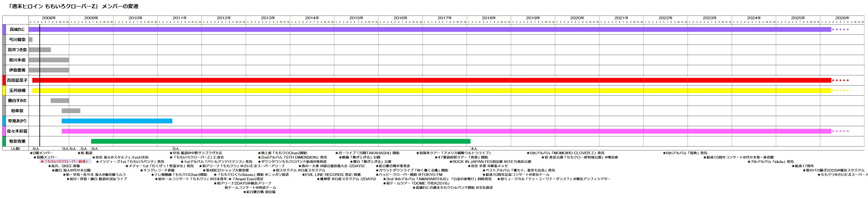The width and height of the screenshot is (868, 198).
Task: Click the 2026年 year header
Action: (x=842, y=18)
